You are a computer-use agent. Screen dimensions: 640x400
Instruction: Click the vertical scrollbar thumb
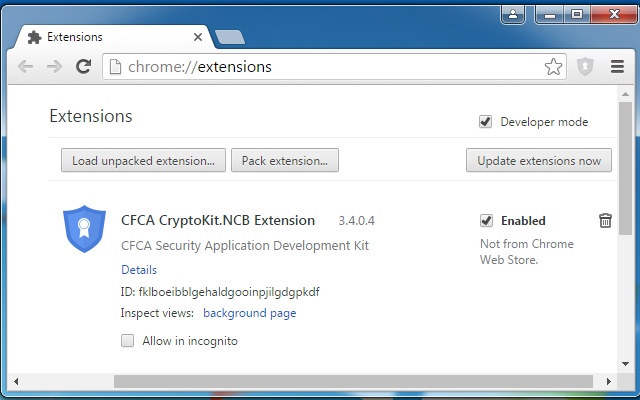coord(625,168)
